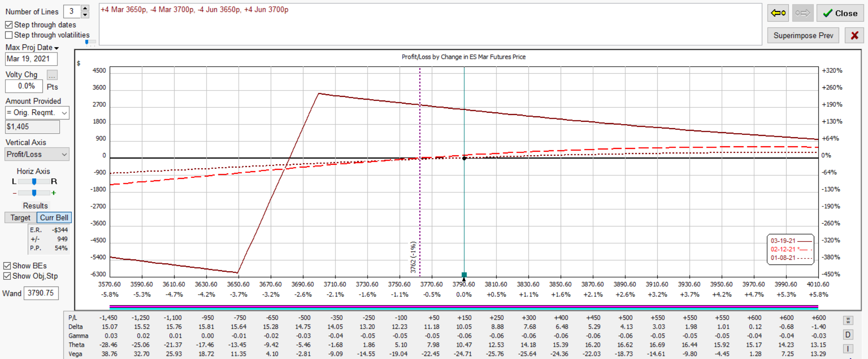Click the 02-12-21 legend entry
Viewport: 868px width, 359px height.
tap(791, 249)
